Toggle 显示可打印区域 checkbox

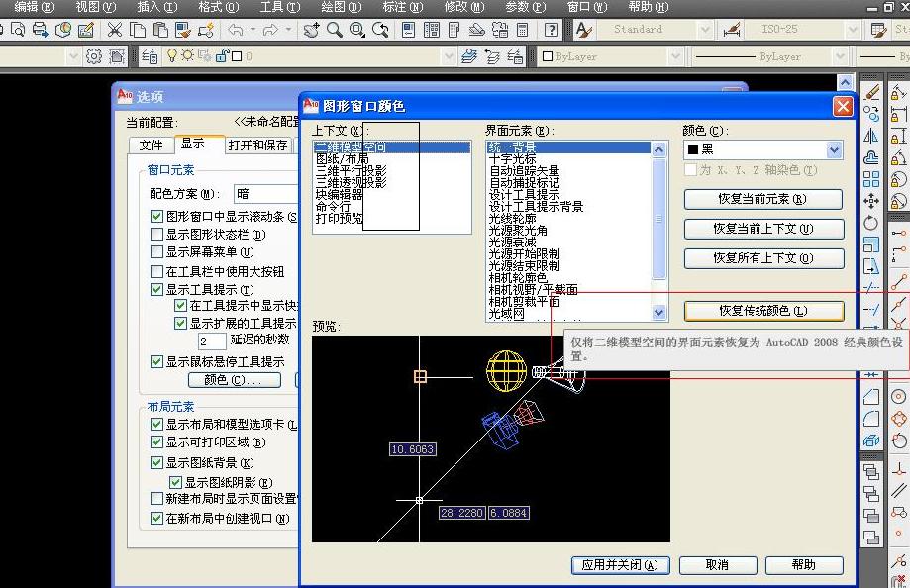pyautogui.click(x=156, y=442)
